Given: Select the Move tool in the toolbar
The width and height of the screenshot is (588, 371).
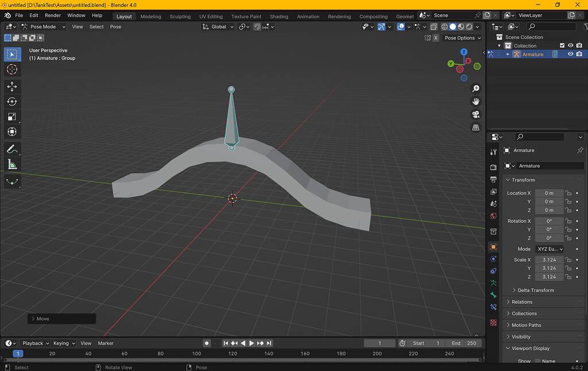Looking at the screenshot, I should 12,86.
